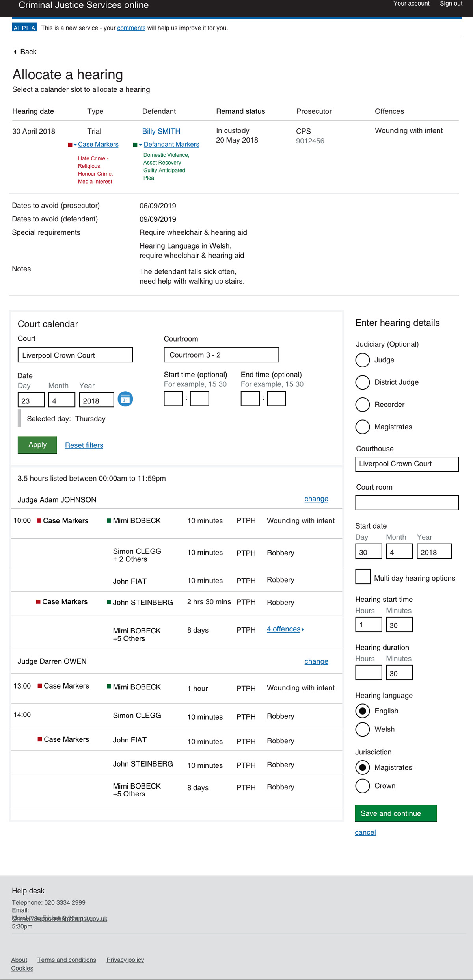Select Welsh as hearing language
The image size is (473, 980).
(x=363, y=729)
